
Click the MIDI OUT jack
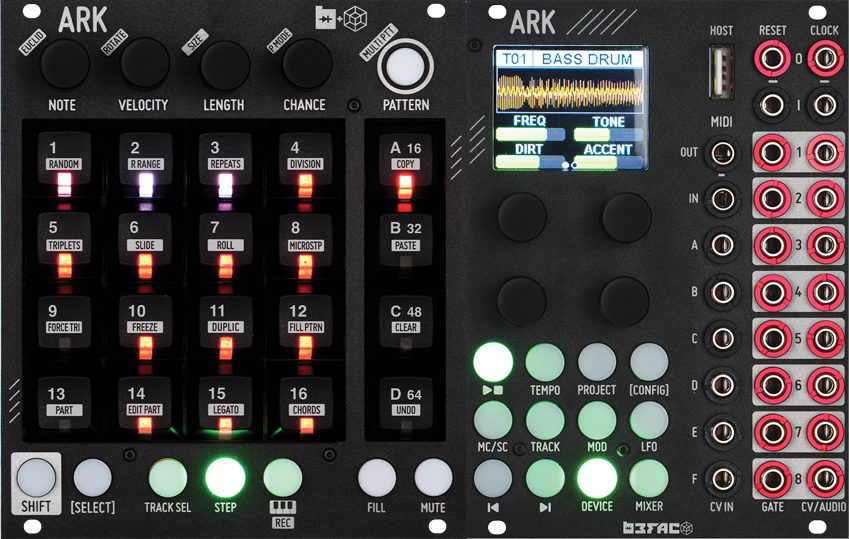point(722,153)
